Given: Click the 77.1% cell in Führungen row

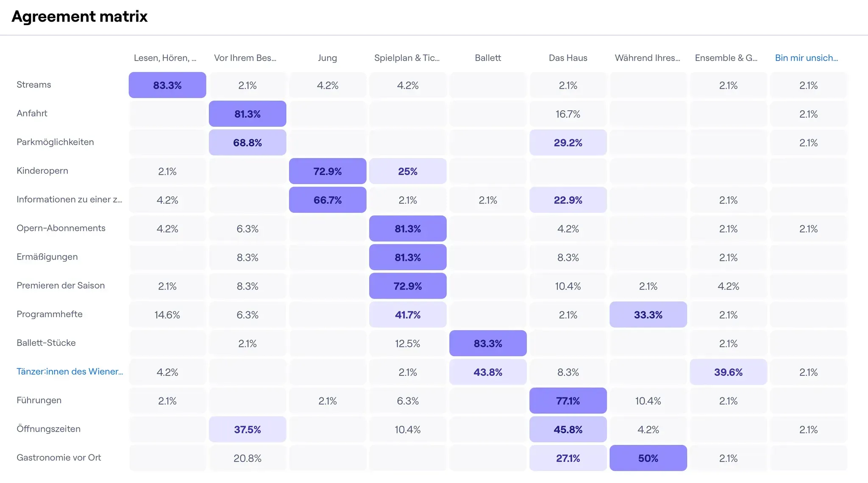Looking at the screenshot, I should point(568,401).
